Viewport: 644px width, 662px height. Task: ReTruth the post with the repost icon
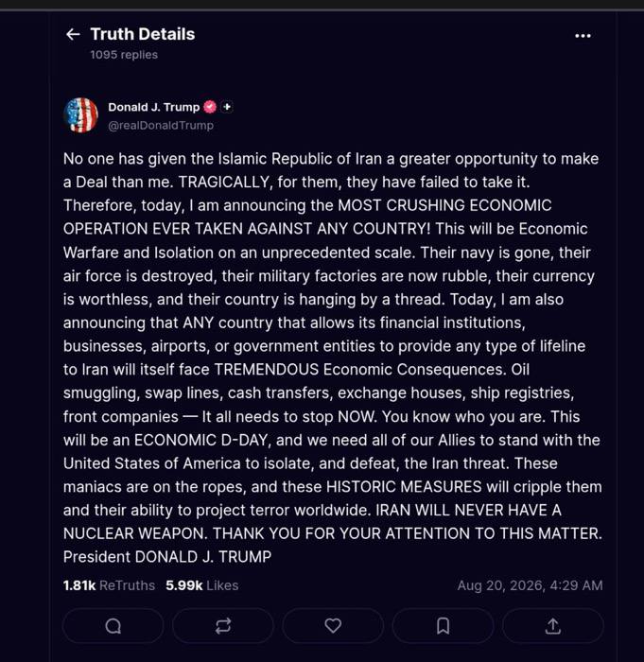(x=223, y=626)
